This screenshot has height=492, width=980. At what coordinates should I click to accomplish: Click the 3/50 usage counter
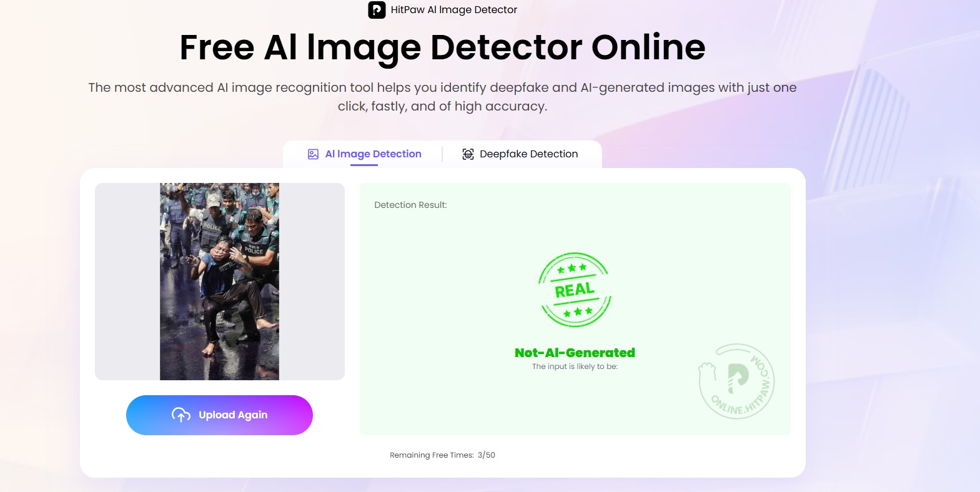pos(487,455)
